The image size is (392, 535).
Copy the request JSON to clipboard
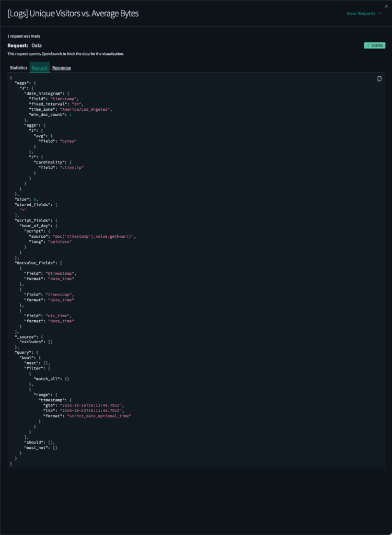coord(379,78)
